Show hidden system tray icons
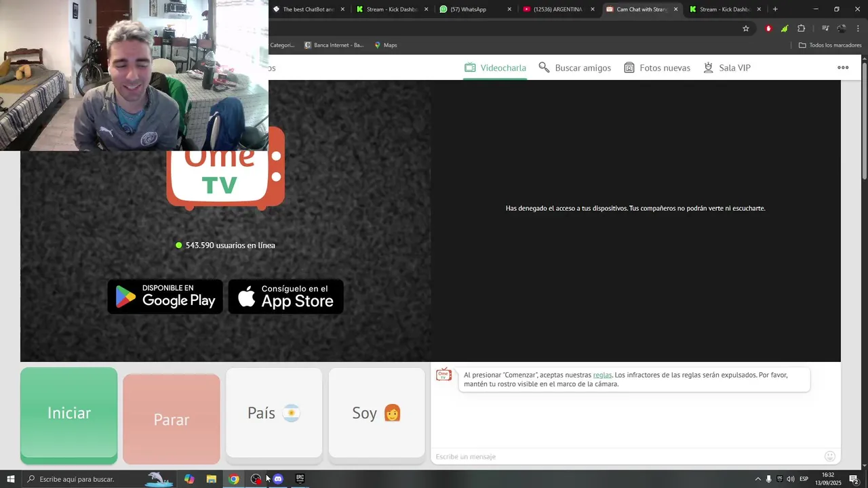 (x=757, y=479)
